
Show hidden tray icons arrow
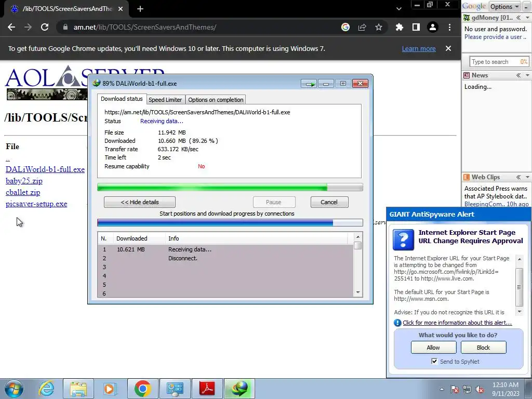(x=442, y=390)
